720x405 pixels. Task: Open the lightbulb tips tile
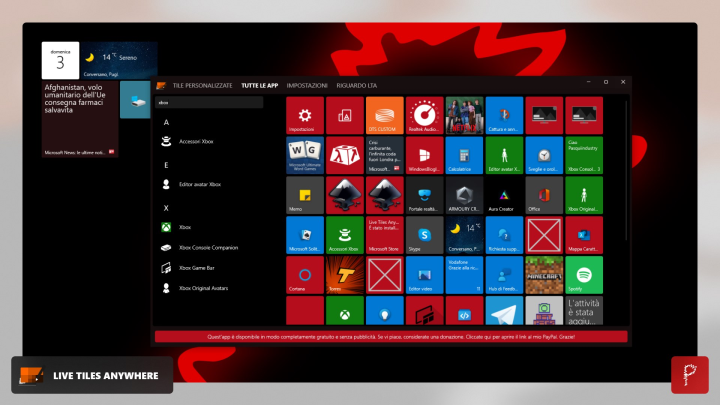(385, 310)
